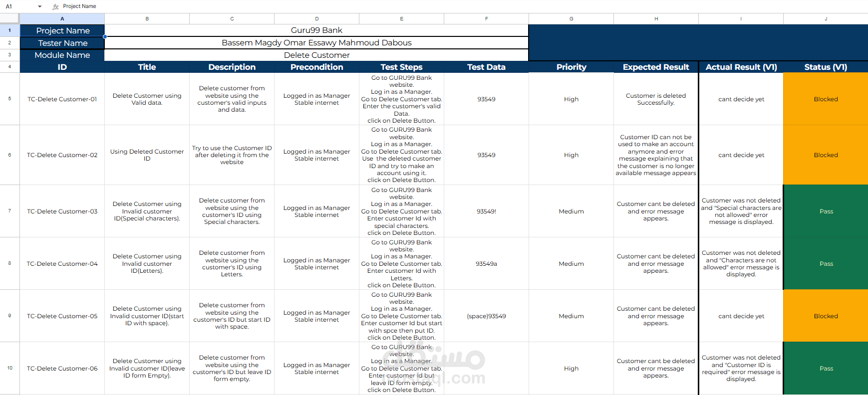868x395 pixels.
Task: Select cell TC-Delete Customer-05
Action: click(x=62, y=316)
